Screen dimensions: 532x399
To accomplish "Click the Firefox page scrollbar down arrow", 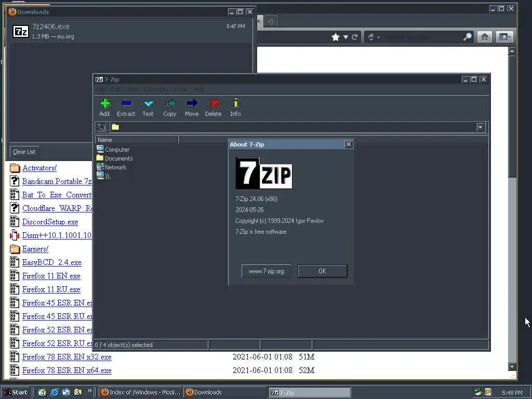I will [512, 367].
